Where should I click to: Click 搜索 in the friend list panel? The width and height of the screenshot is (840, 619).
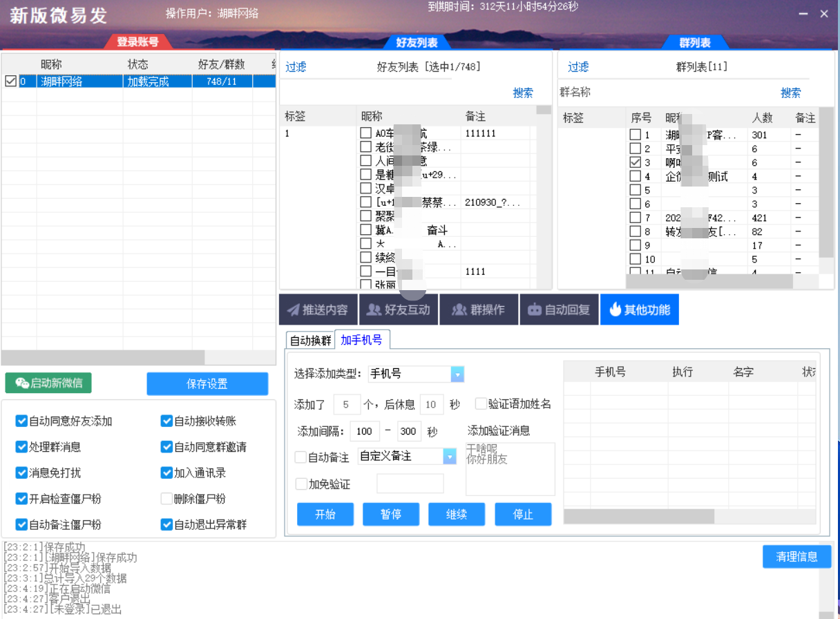point(523,93)
